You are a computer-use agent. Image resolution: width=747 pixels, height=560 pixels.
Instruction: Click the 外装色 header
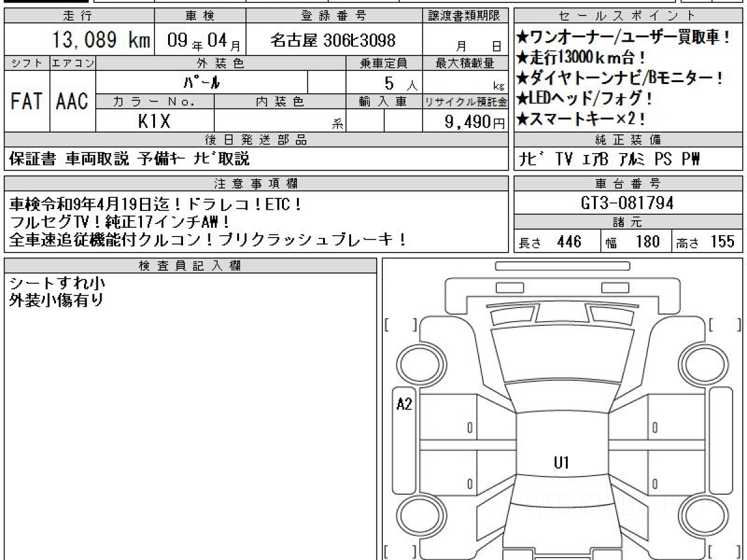(220, 63)
